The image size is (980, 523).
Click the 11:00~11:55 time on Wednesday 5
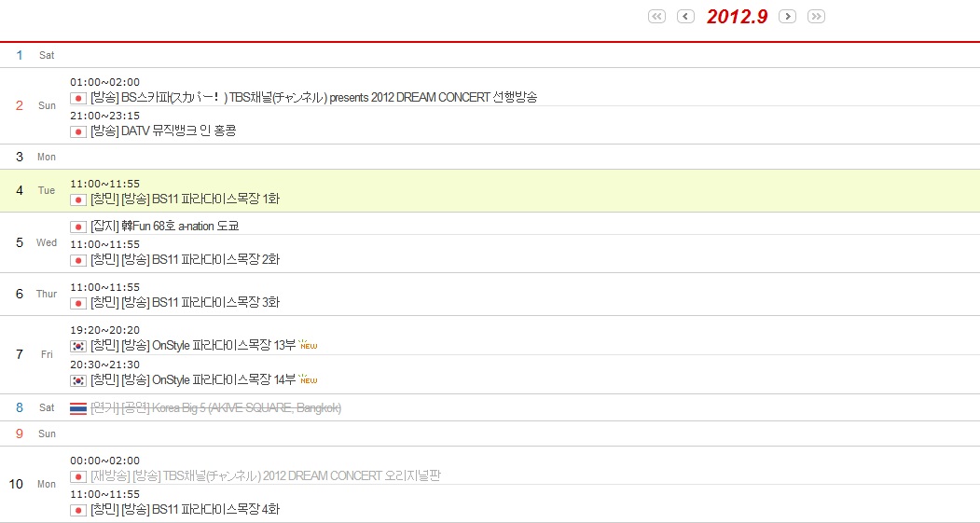105,245
